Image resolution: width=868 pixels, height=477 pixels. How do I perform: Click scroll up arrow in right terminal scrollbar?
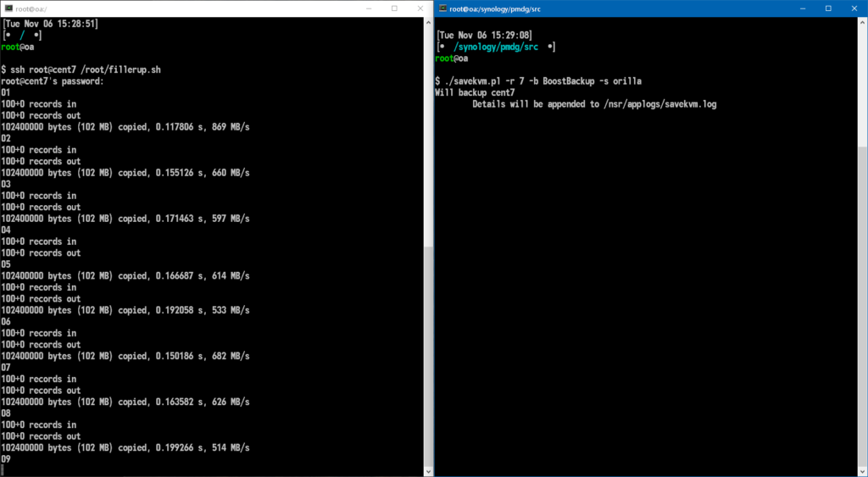pos(862,21)
